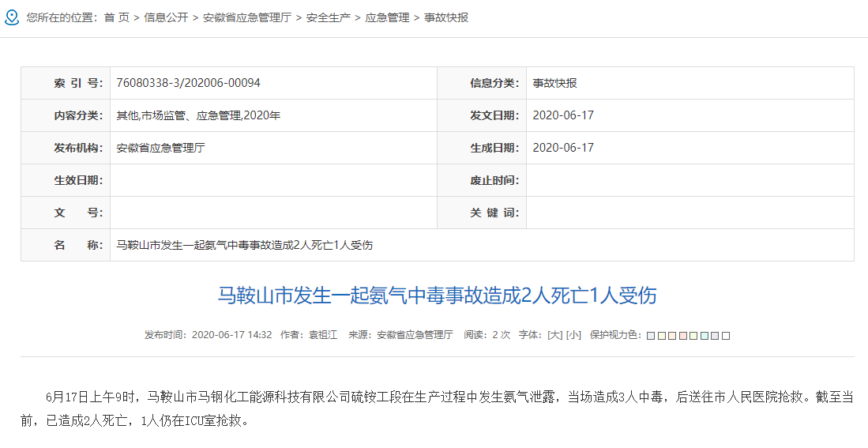The width and height of the screenshot is (868, 448).
Task: Open the 事故快报 breadcrumb link
Action: click(446, 17)
